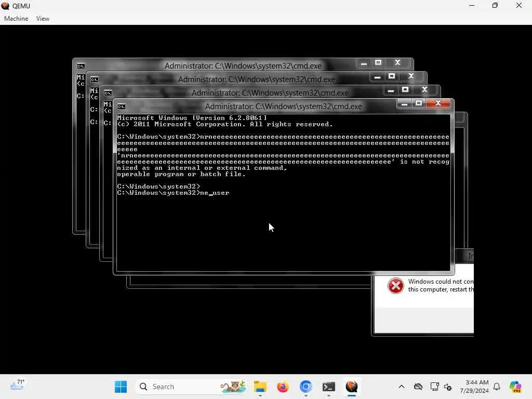The height and width of the screenshot is (399, 532).
Task: Click the cmd icon of the third command window
Action: point(108,93)
